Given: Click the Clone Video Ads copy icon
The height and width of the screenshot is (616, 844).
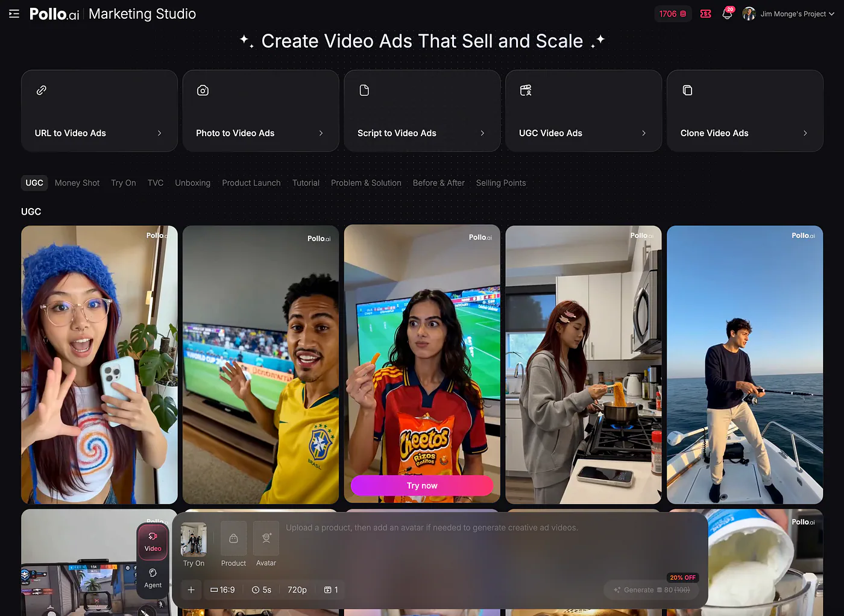Looking at the screenshot, I should (687, 90).
